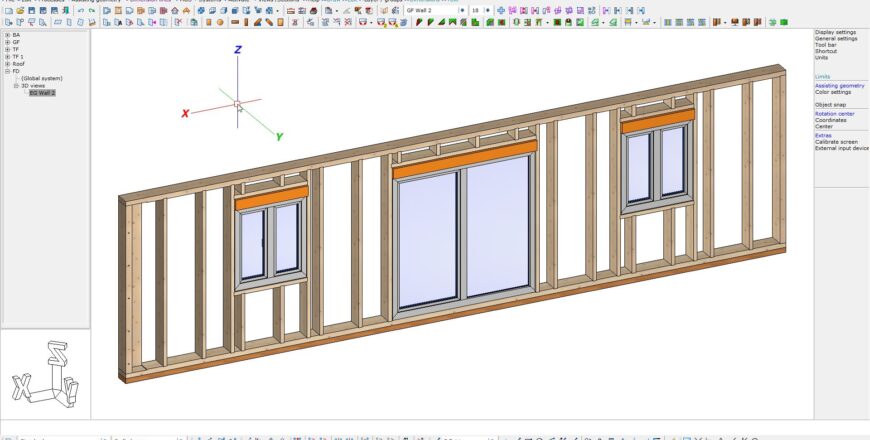Select the orange lintel over right window
Viewport: 870px width, 440px height.
pos(657,121)
